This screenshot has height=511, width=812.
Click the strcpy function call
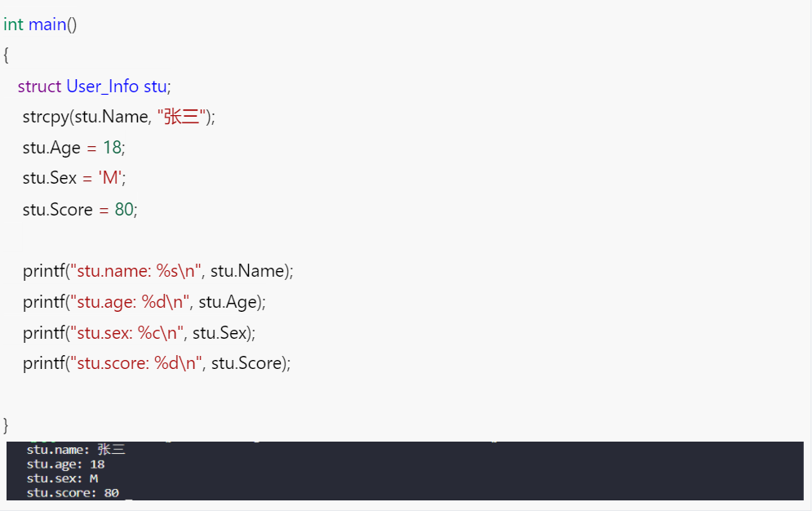click(46, 118)
